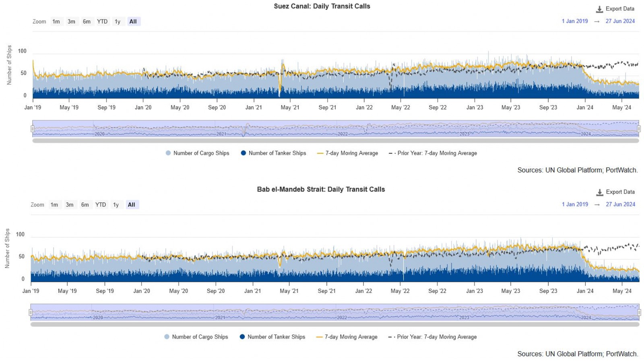Click Sources text under the Suez Canal chart

tap(578, 170)
